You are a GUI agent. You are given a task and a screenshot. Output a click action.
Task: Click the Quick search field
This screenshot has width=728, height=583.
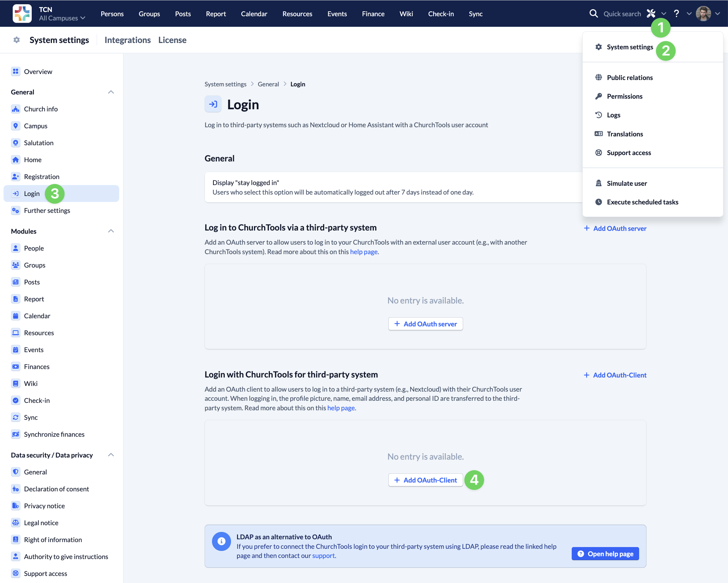(622, 14)
